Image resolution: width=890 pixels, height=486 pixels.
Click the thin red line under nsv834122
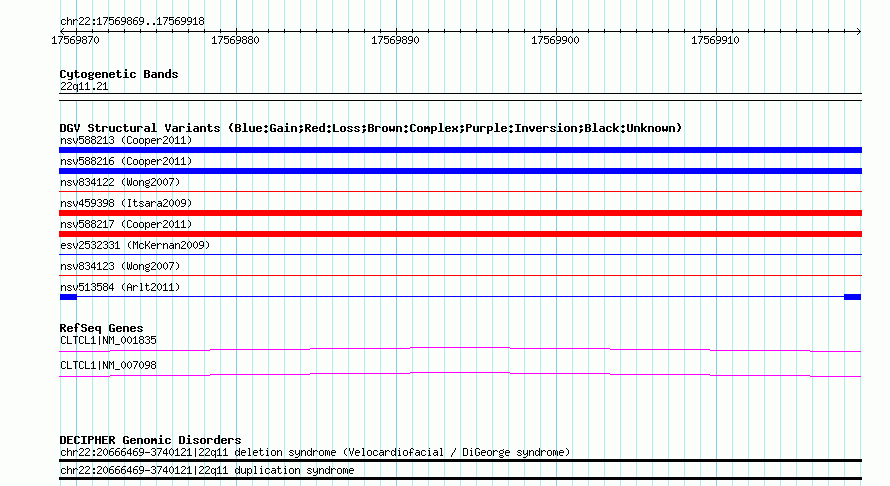pyautogui.click(x=460, y=192)
